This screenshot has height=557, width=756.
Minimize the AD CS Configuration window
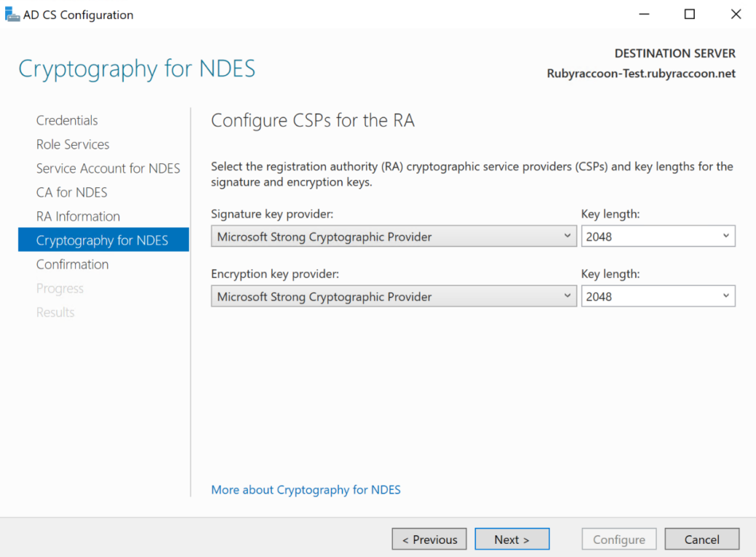pos(643,14)
